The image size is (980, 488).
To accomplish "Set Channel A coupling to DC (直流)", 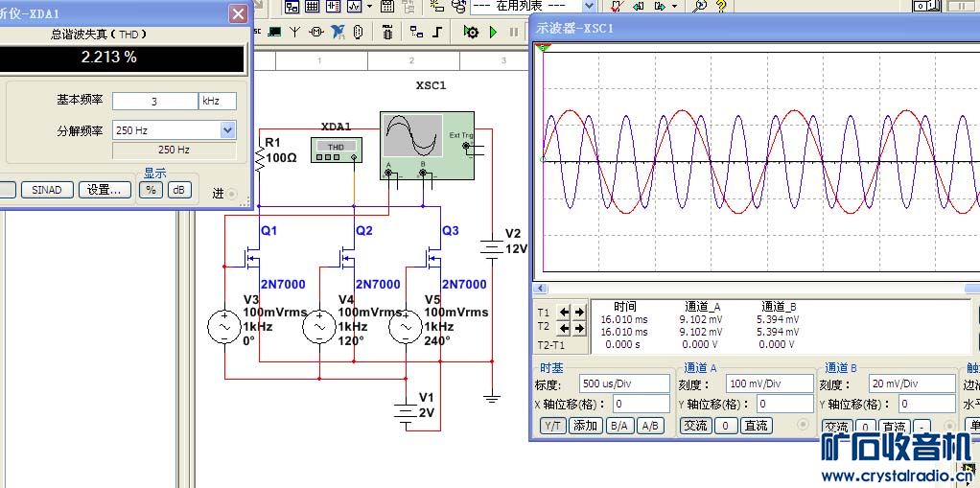I will pos(756,426).
